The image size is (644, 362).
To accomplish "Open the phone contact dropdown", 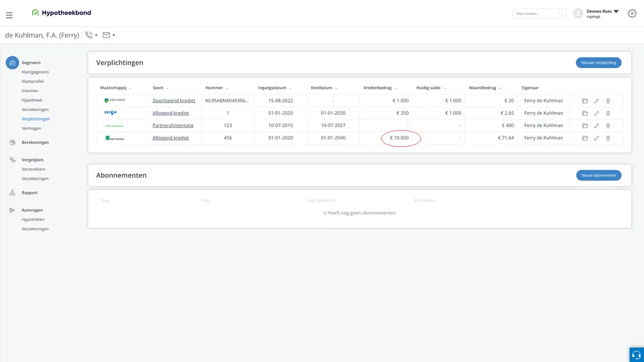I will tap(91, 35).
